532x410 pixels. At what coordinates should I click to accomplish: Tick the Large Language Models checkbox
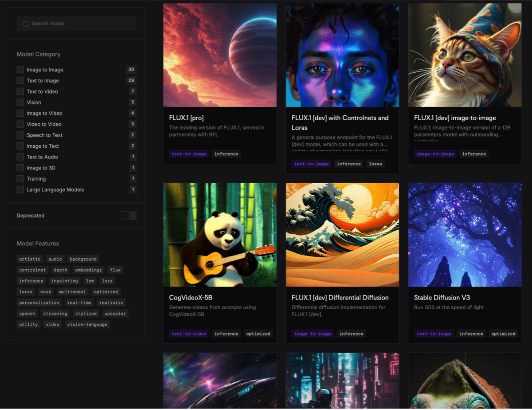click(x=20, y=189)
